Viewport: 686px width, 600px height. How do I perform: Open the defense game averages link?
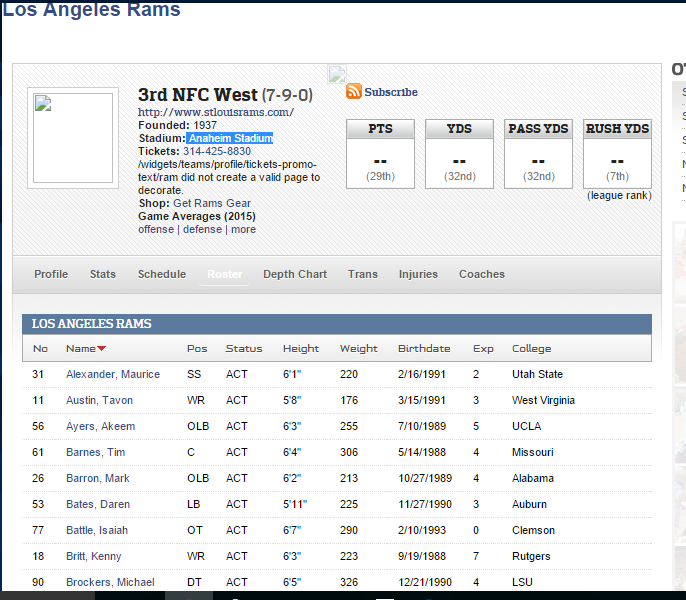[202, 229]
